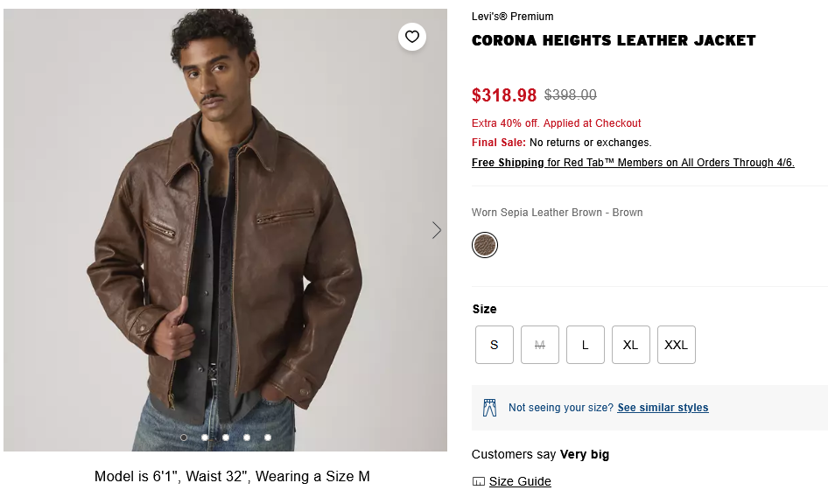Select the first carousel dot
Image resolution: width=828 pixels, height=504 pixels.
(184, 437)
